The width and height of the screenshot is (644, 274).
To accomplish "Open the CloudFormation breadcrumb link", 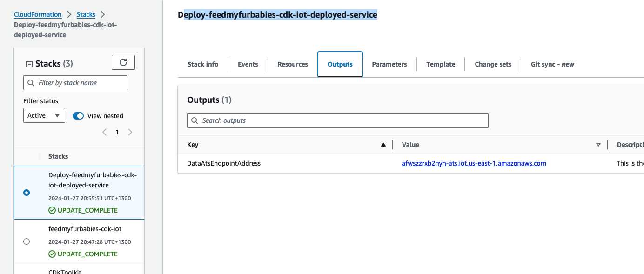I will pos(38,14).
